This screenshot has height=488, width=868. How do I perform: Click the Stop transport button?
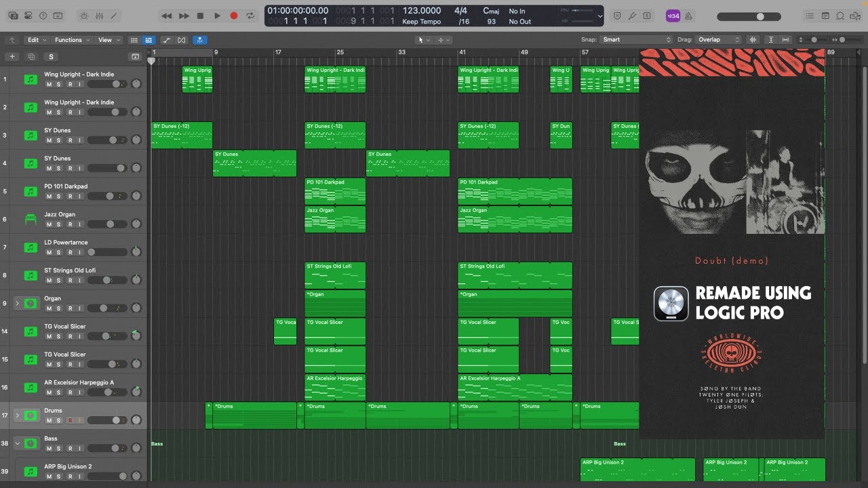click(x=200, y=16)
